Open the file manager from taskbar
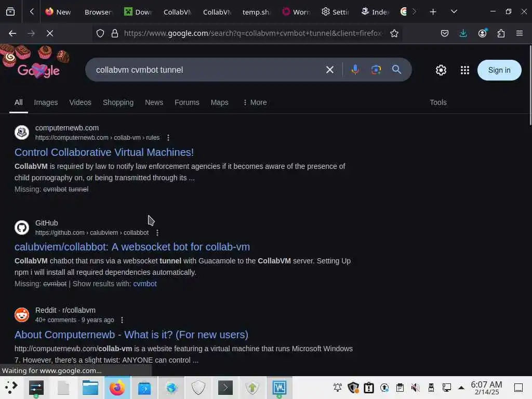The width and height of the screenshot is (532, 399). 90,388
